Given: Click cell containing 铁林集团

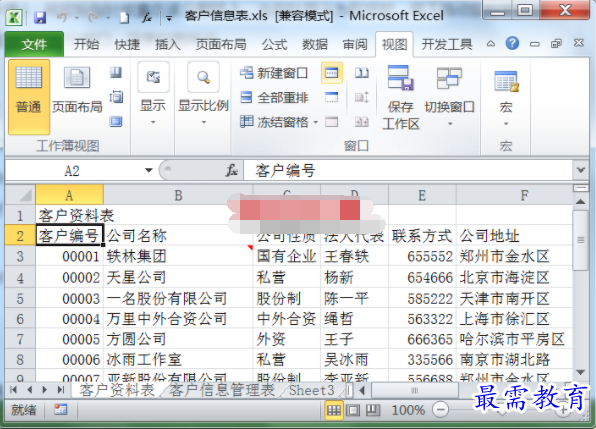Looking at the screenshot, I should click(178, 256).
